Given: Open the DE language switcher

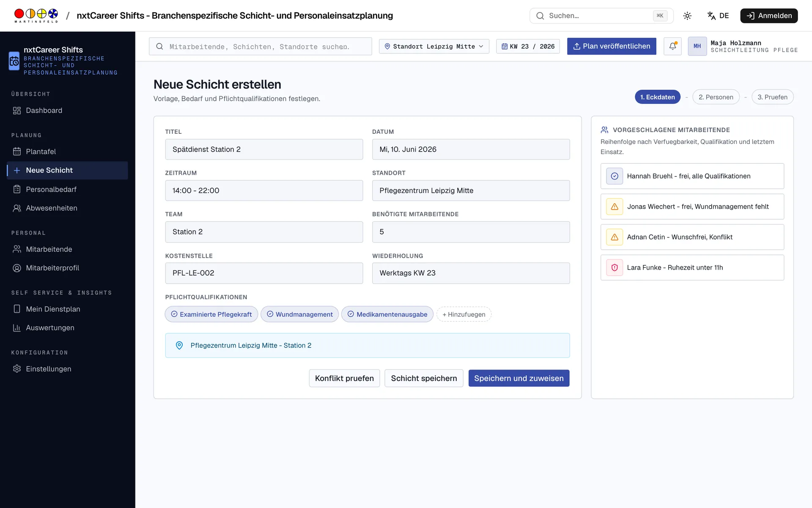Looking at the screenshot, I should [718, 16].
